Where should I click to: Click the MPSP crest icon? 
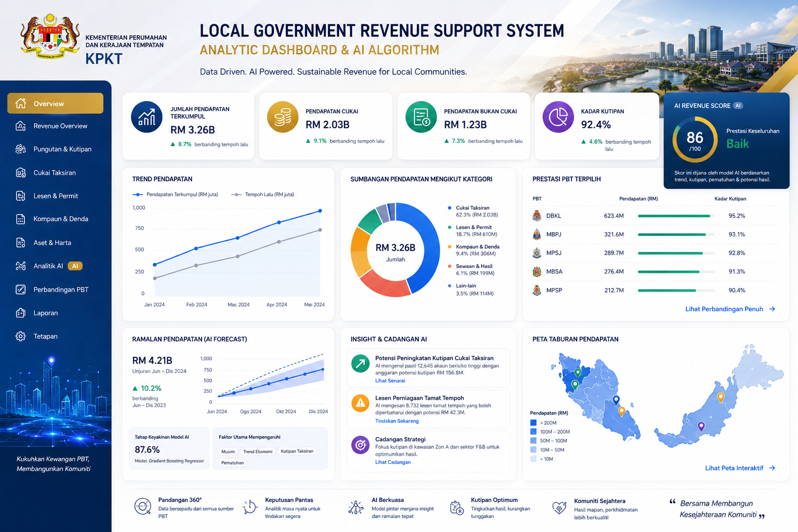pyautogui.click(x=537, y=290)
